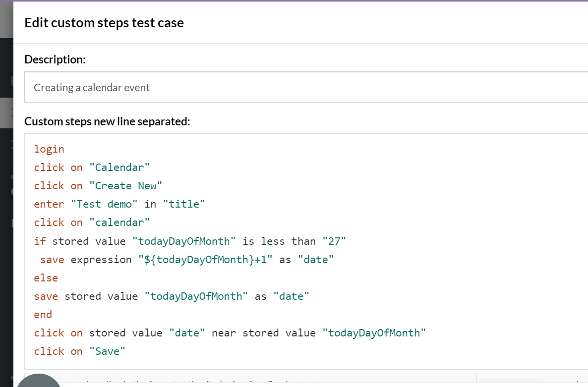
Task: Click the "27" value in the if condition
Action: click(334, 241)
